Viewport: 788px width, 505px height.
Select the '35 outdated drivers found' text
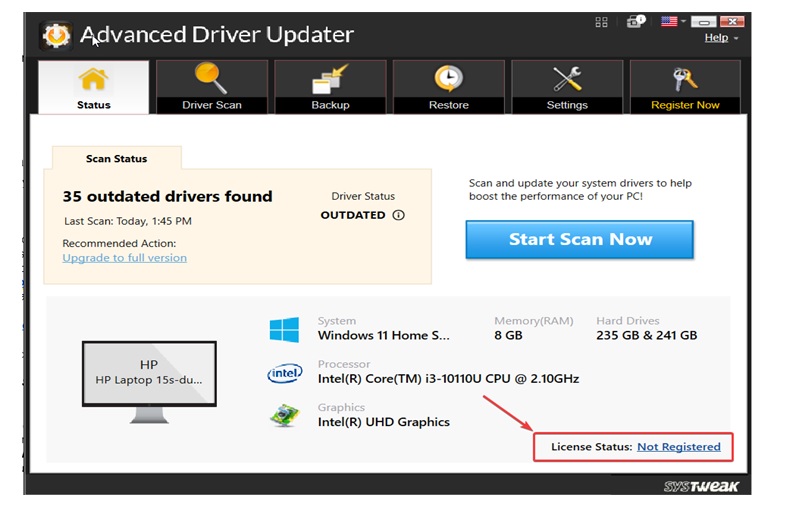(x=167, y=196)
